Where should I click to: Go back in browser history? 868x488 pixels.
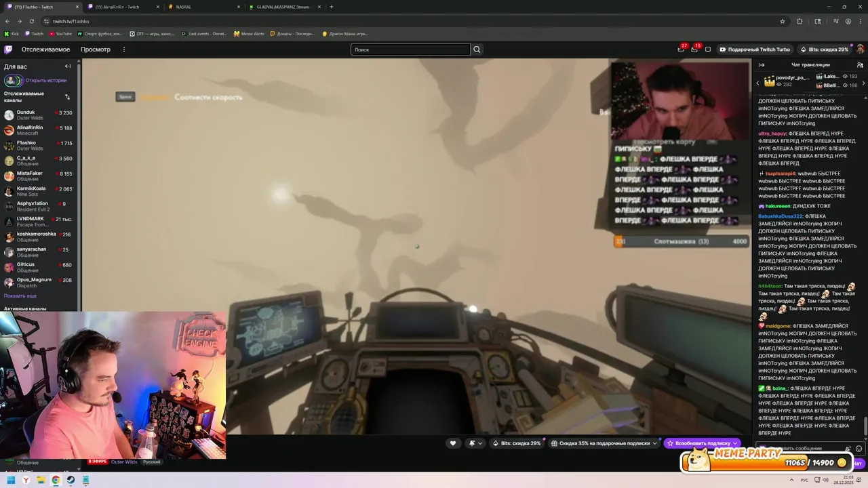tap(7, 21)
